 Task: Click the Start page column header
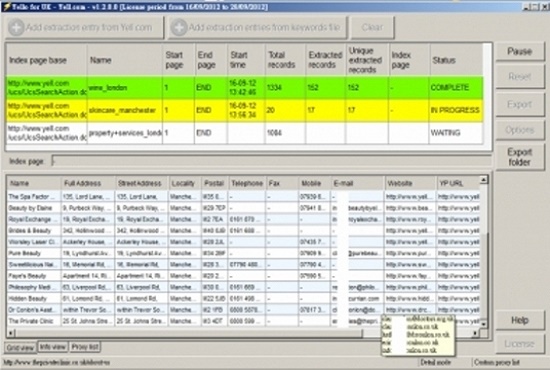coord(179,60)
